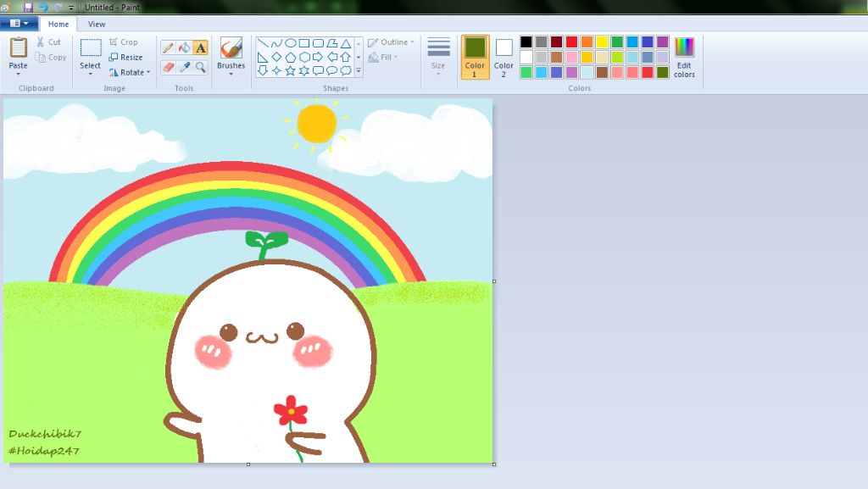868x489 pixels.
Task: Click the Resize button
Action: pyautogui.click(x=125, y=57)
